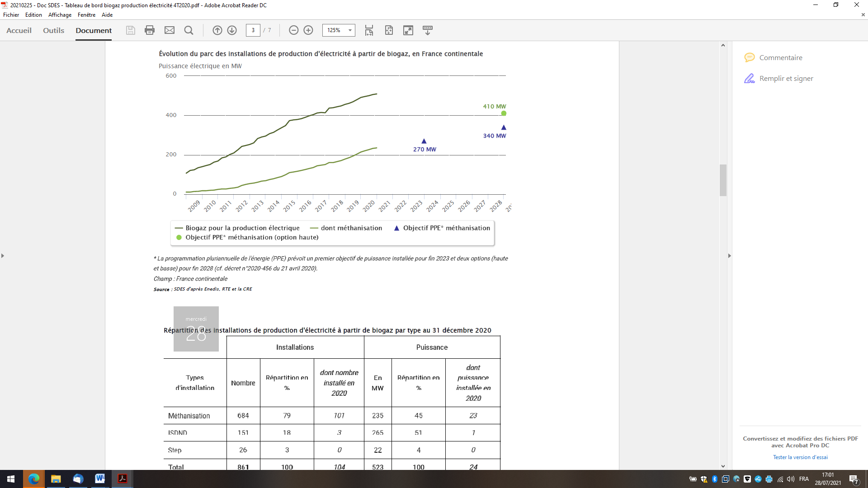
Task: Collapse the right tools pane arrow
Action: (729, 256)
